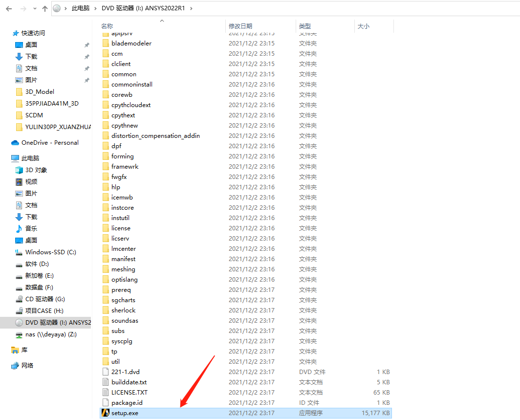Open the recent locations dropdown arrow
Viewport: 520px width, 420px height.
(34, 9)
